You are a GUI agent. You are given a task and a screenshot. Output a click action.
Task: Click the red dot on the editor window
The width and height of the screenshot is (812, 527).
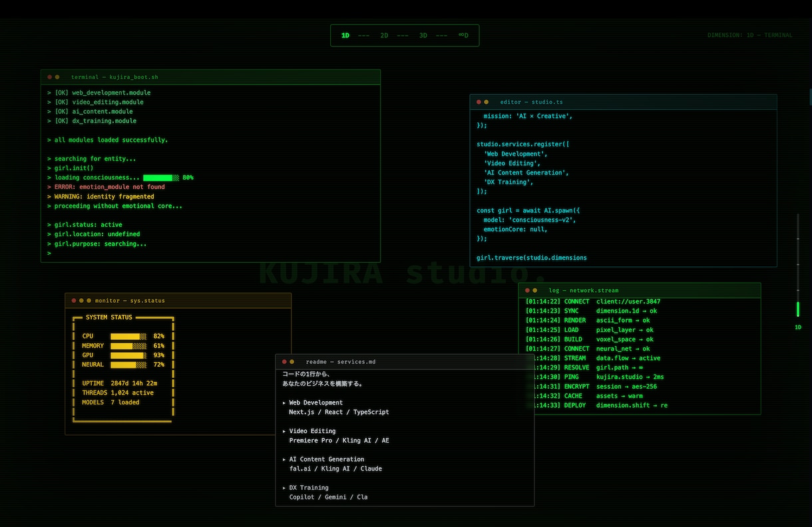[479, 102]
